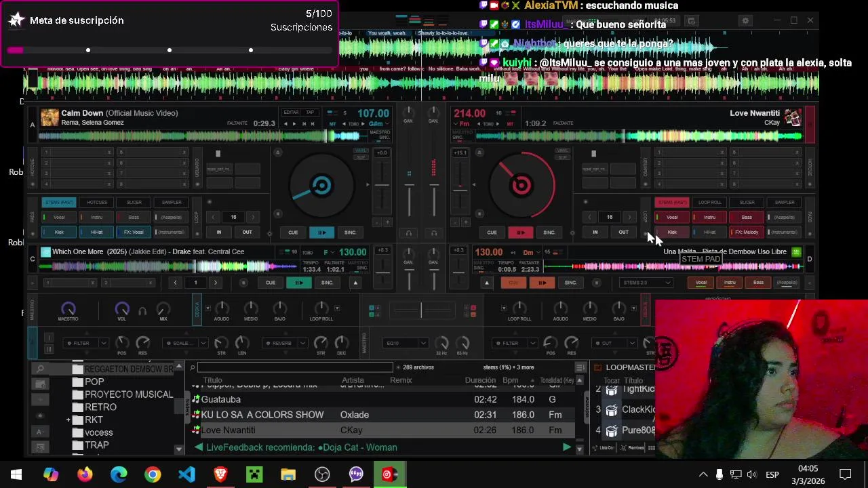Click green play arrow right of LiveFeedback recommendation

[566, 447]
